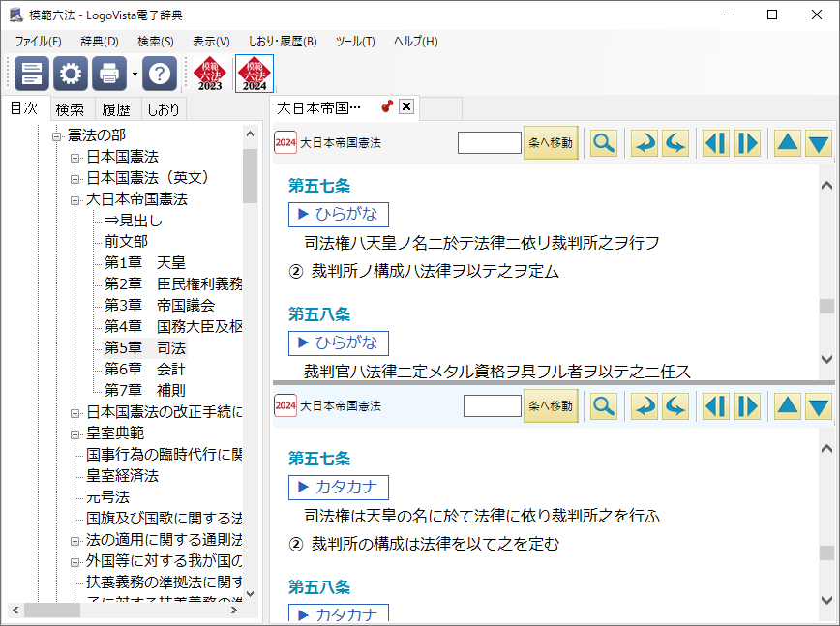Click the up triangle icon in the lower pane
Image resolution: width=840 pixels, height=626 pixels.
(788, 406)
